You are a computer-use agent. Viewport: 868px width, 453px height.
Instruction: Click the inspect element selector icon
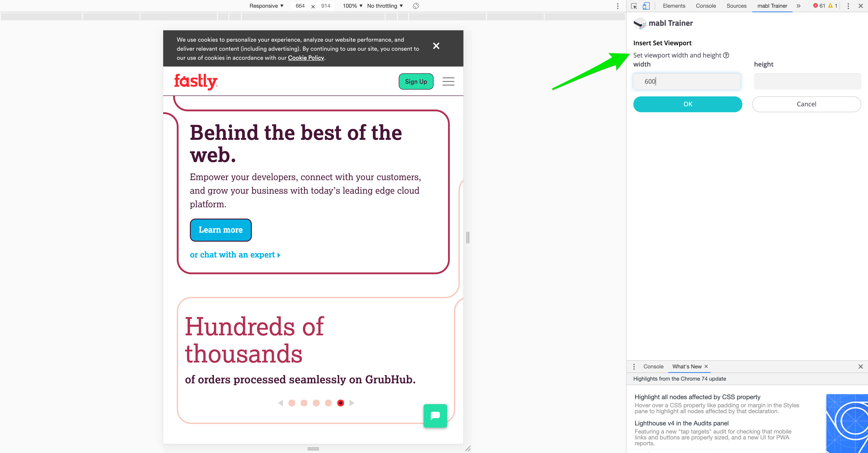[x=634, y=6]
